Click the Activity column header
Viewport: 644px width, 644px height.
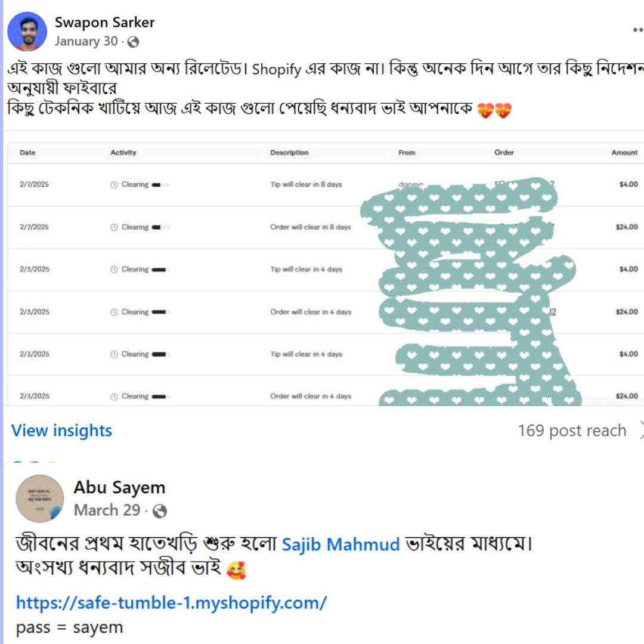click(123, 153)
